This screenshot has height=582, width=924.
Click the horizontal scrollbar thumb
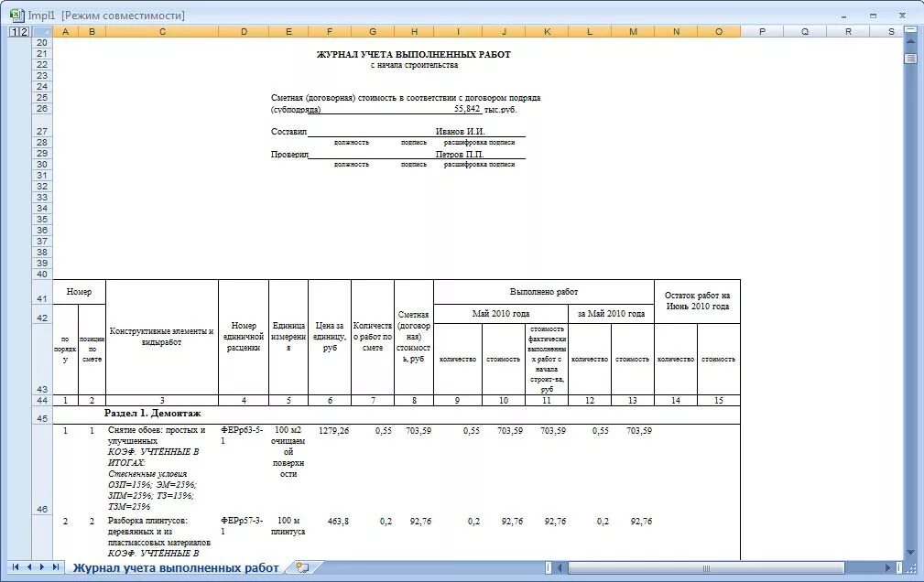pos(706,568)
